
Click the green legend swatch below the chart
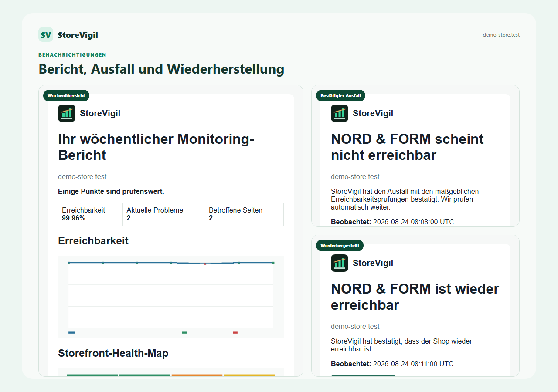pos(184,333)
